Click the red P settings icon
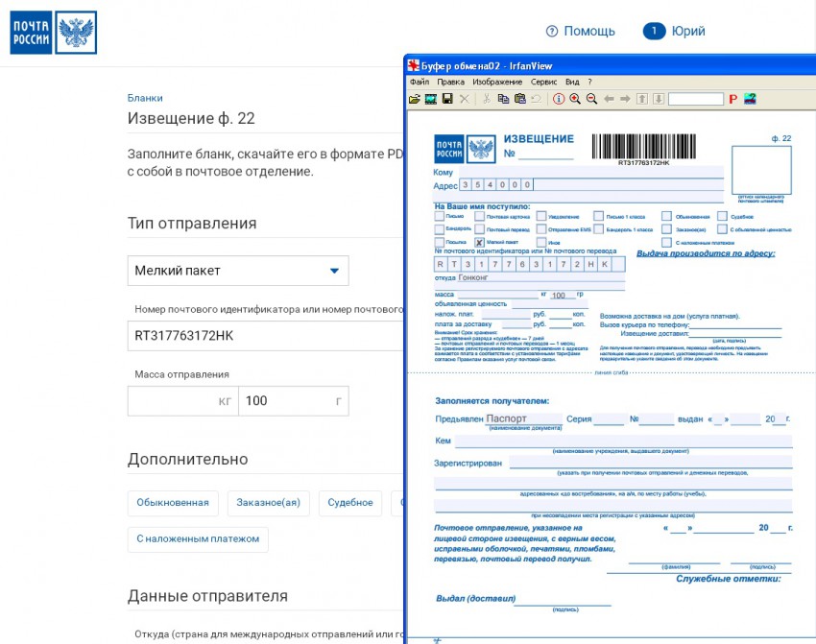 coord(732,99)
